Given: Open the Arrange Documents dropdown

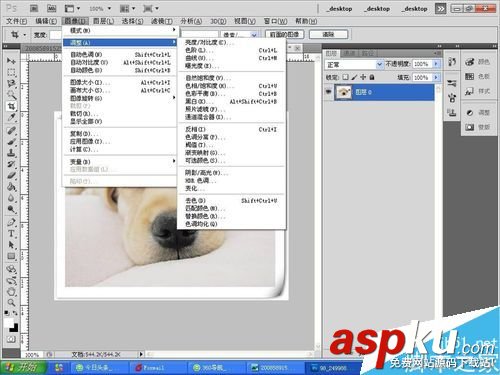Looking at the screenshot, I should (x=128, y=8).
